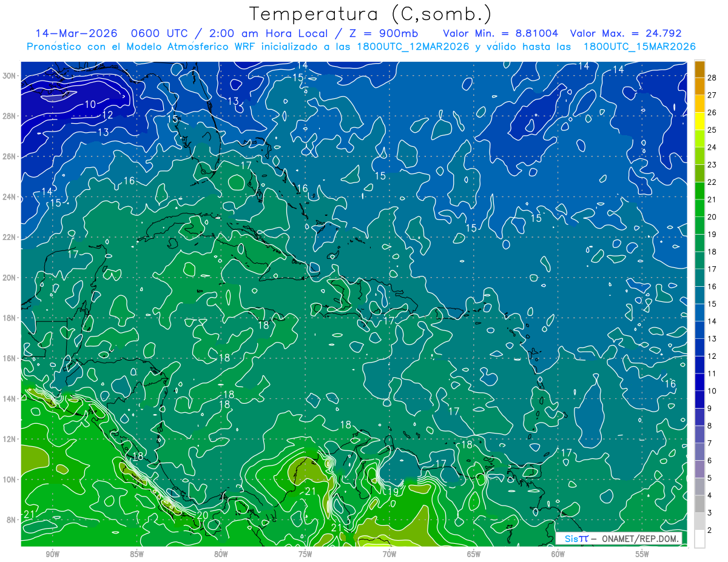This screenshot has width=728, height=562.
Task: Click the contour label "20" on the map
Action: (x=203, y=515)
